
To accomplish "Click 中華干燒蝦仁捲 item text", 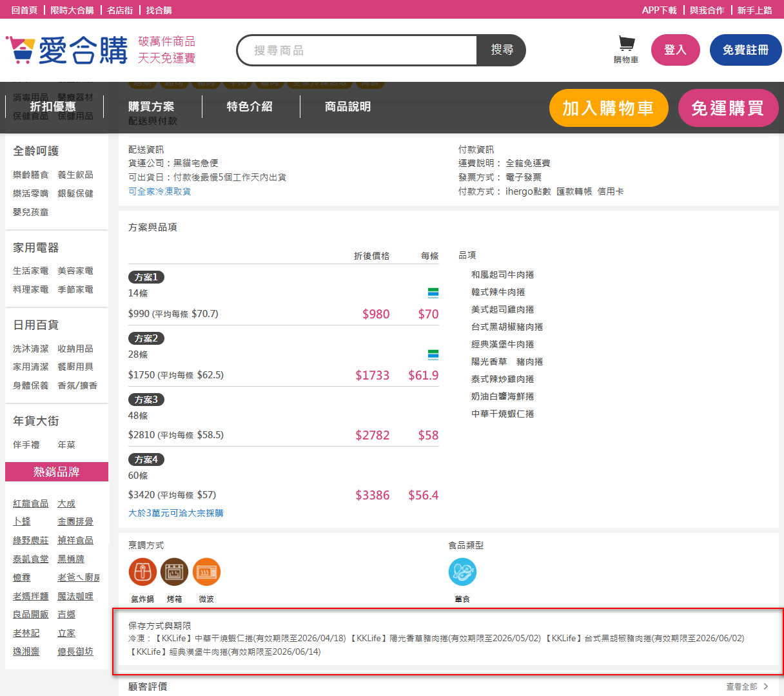I will (x=502, y=414).
